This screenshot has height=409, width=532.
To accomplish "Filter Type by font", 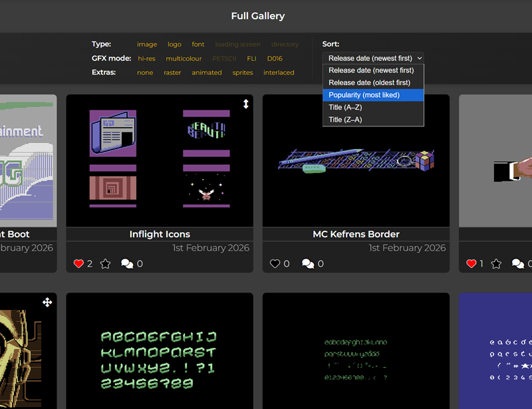I will point(198,45).
